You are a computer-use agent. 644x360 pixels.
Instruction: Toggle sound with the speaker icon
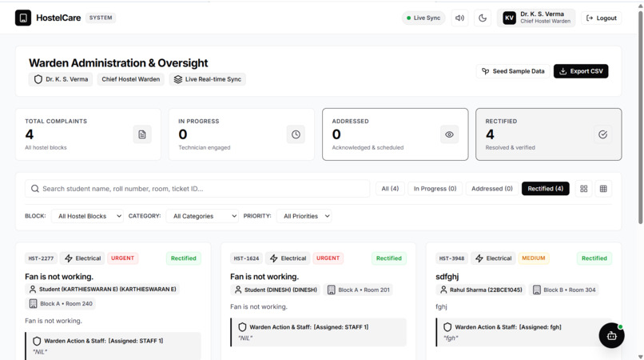(x=459, y=18)
